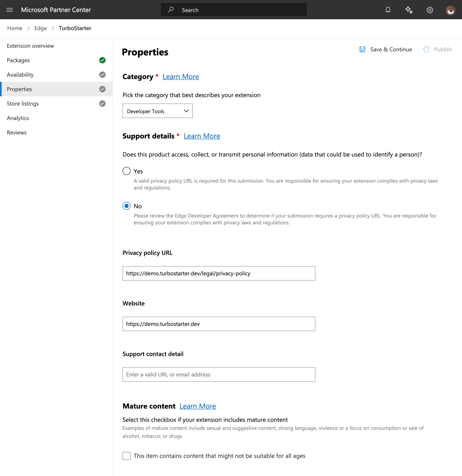Click the breadcrumb chevron after Edge
The height and width of the screenshot is (476, 462).
[53, 28]
